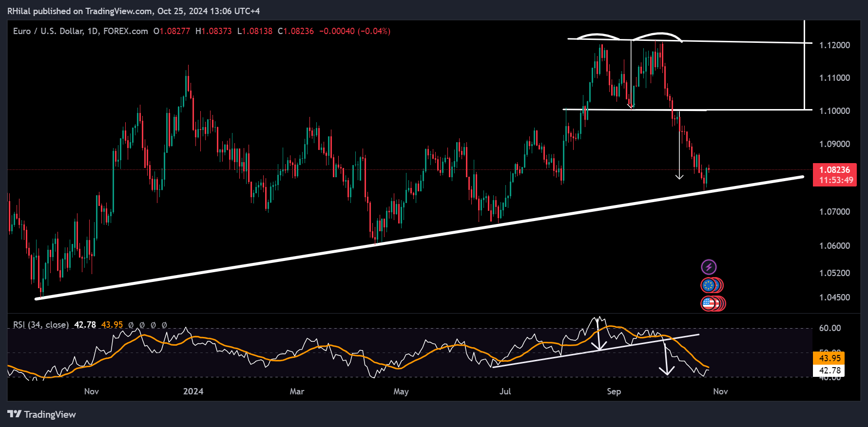Click the open value O1.08277
This screenshot has height=427, width=868.
coord(172,31)
